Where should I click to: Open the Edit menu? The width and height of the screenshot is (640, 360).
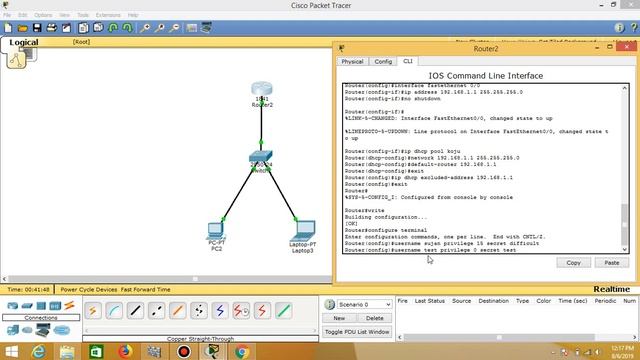22,15
